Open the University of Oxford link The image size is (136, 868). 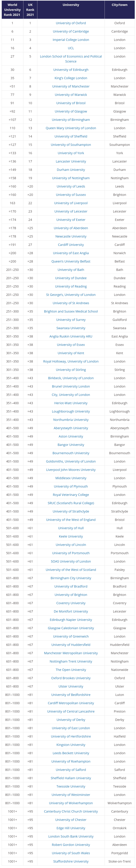(71, 23)
